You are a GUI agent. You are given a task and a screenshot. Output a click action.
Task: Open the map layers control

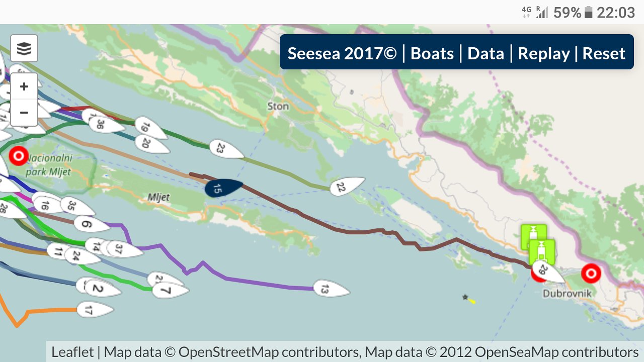coord(24,49)
